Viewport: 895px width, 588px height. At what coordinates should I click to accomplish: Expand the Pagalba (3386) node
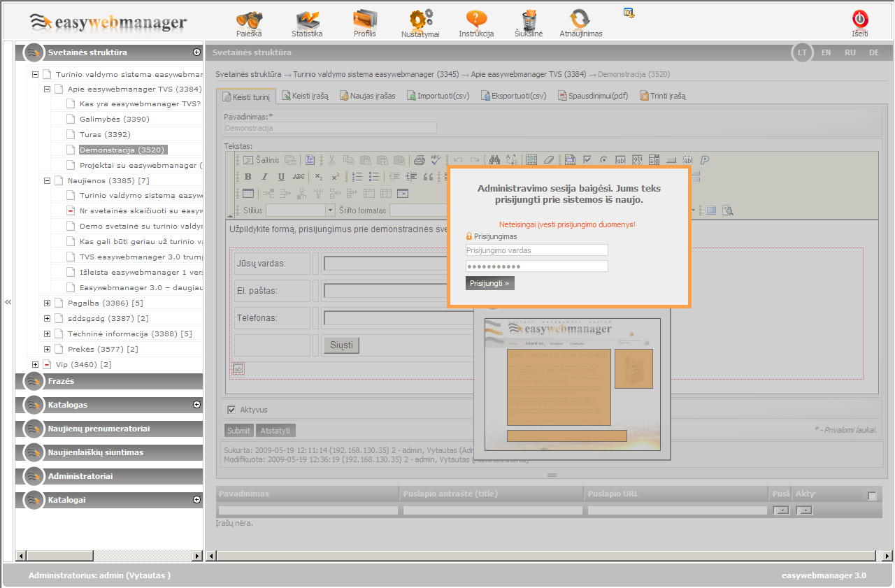point(48,303)
